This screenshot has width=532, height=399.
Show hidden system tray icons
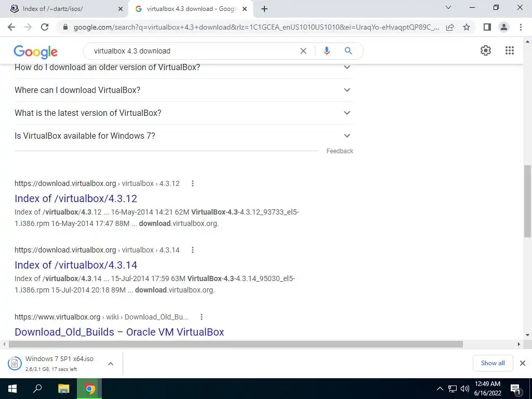(x=440, y=389)
